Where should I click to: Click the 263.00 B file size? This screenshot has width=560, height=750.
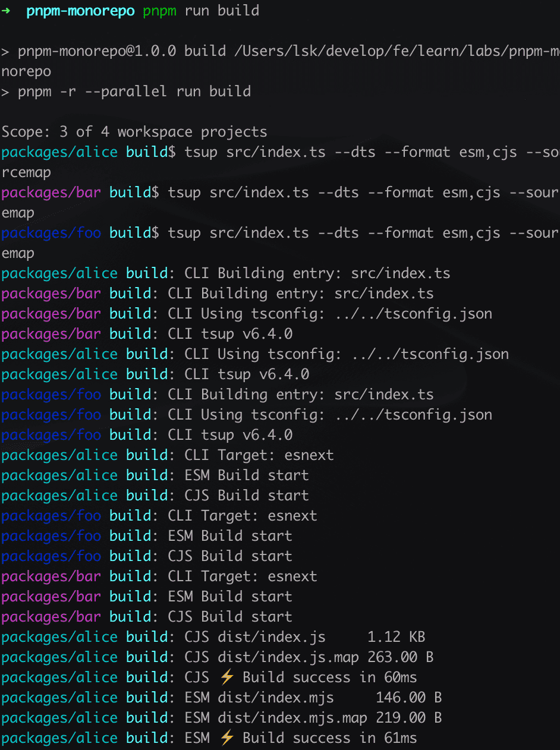point(404,657)
